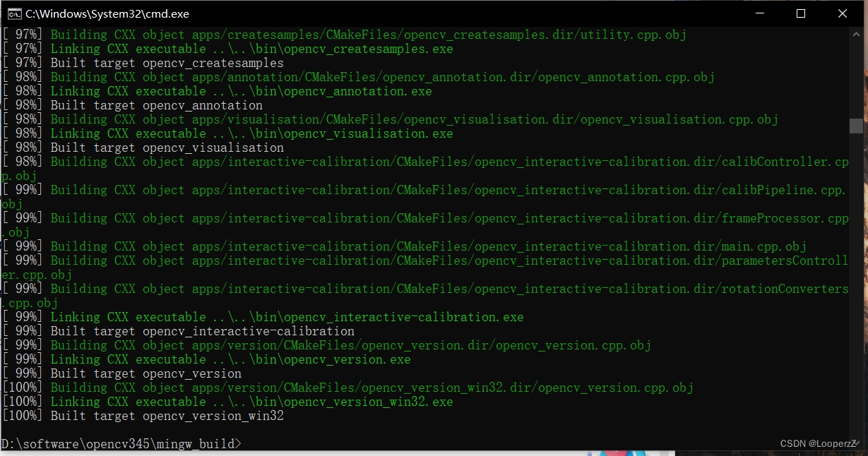The image size is (868, 456).
Task: Click the line Linking opencv_version_win32.exe
Action: tap(227, 402)
